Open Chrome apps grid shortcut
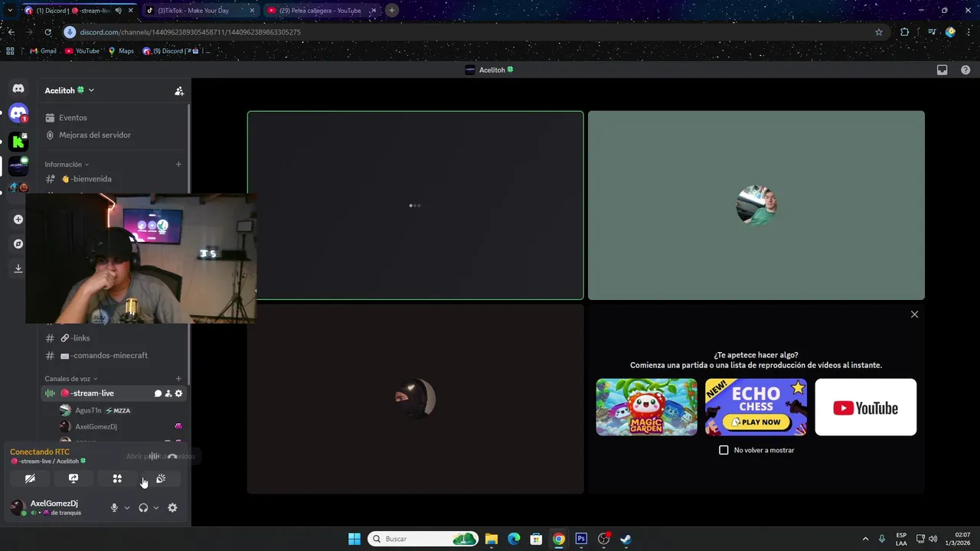 pyautogui.click(x=10, y=51)
